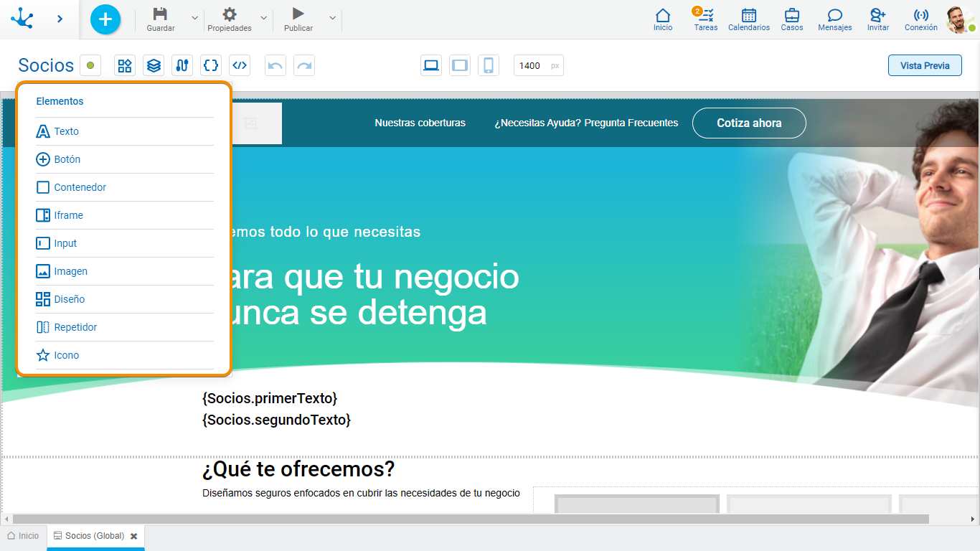980x551 pixels.
Task: Open the code view icon
Action: (240, 65)
